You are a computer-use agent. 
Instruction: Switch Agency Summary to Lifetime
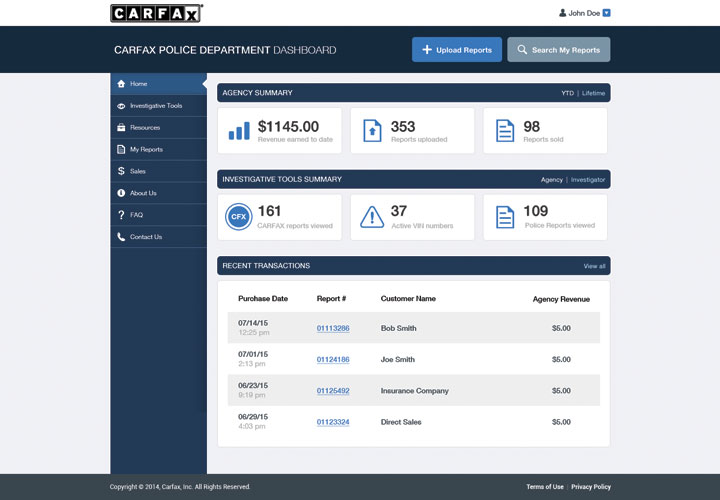(x=594, y=93)
